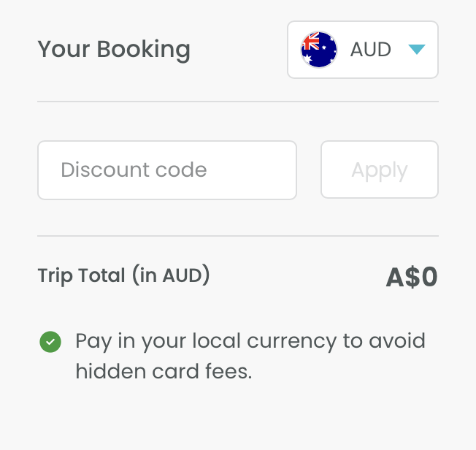Select the AUD currency code text

click(x=371, y=50)
